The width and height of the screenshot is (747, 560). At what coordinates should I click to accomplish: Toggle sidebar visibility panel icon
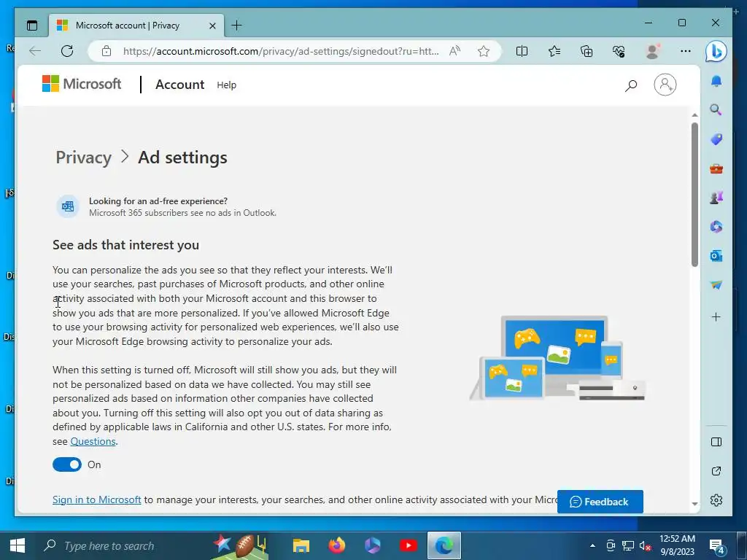click(x=716, y=442)
